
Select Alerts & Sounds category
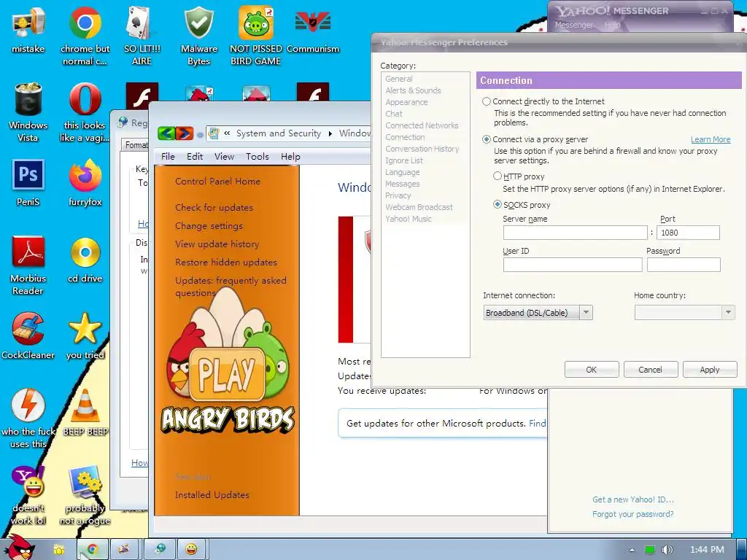(413, 90)
